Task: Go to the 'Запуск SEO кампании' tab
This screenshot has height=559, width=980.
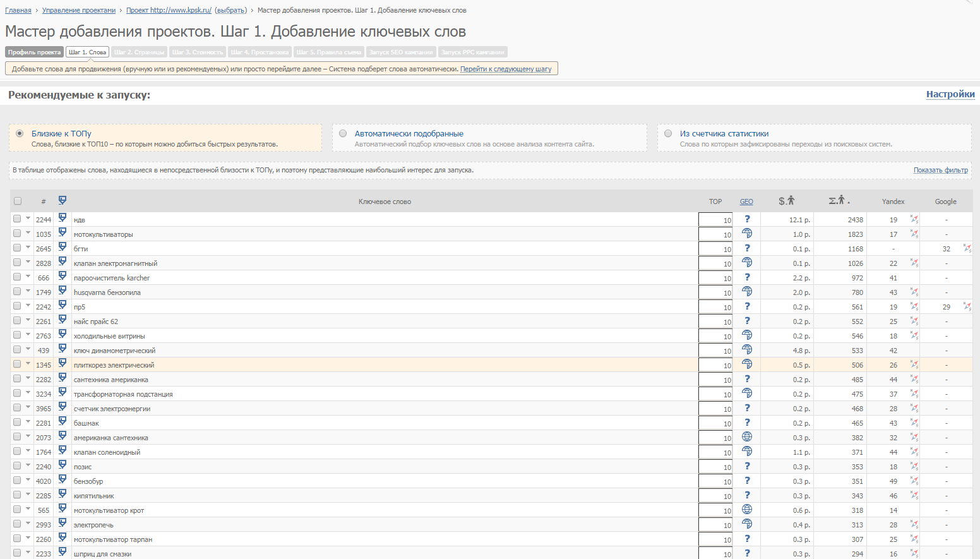Action: pyautogui.click(x=401, y=52)
